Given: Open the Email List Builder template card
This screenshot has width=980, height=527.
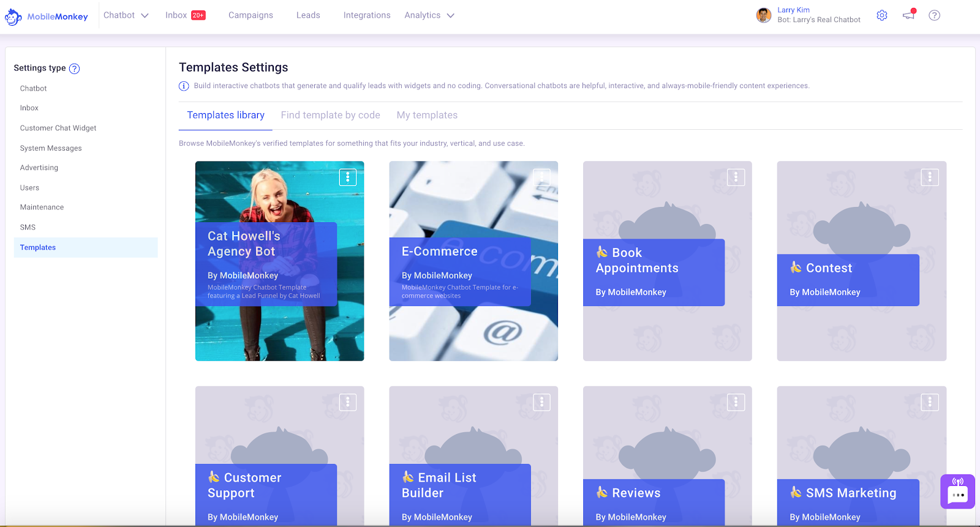Looking at the screenshot, I should pyautogui.click(x=473, y=456).
